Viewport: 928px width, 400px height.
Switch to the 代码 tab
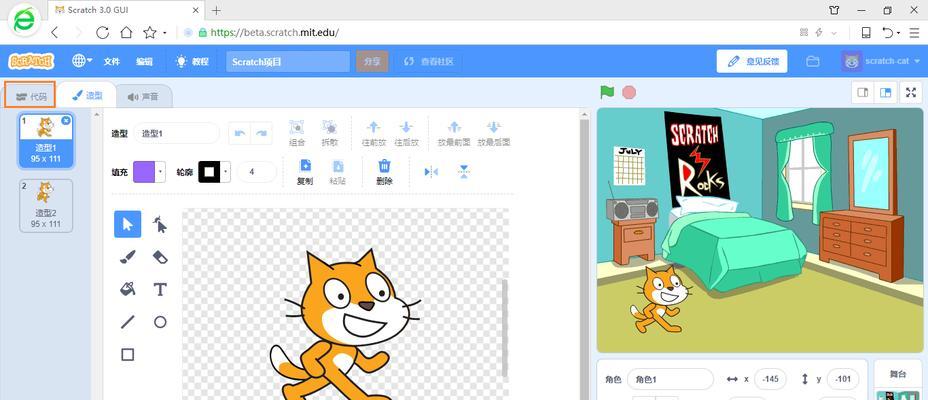[x=31, y=96]
